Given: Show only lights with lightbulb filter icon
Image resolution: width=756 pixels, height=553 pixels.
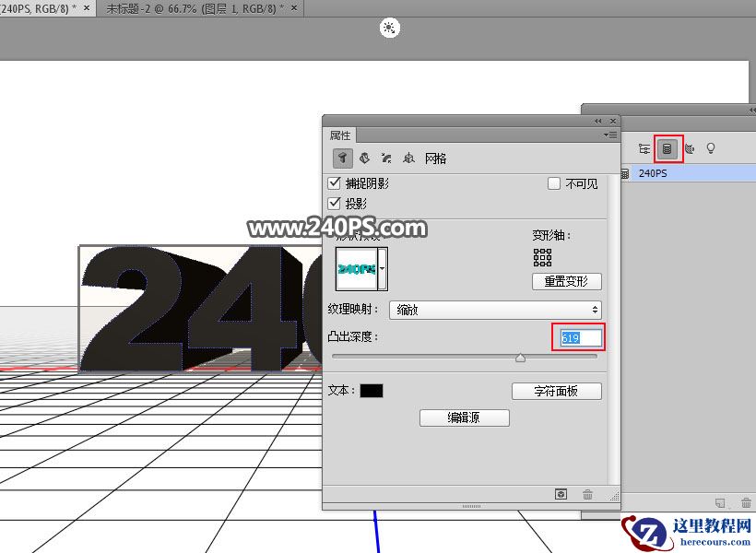Looking at the screenshot, I should 711,147.
